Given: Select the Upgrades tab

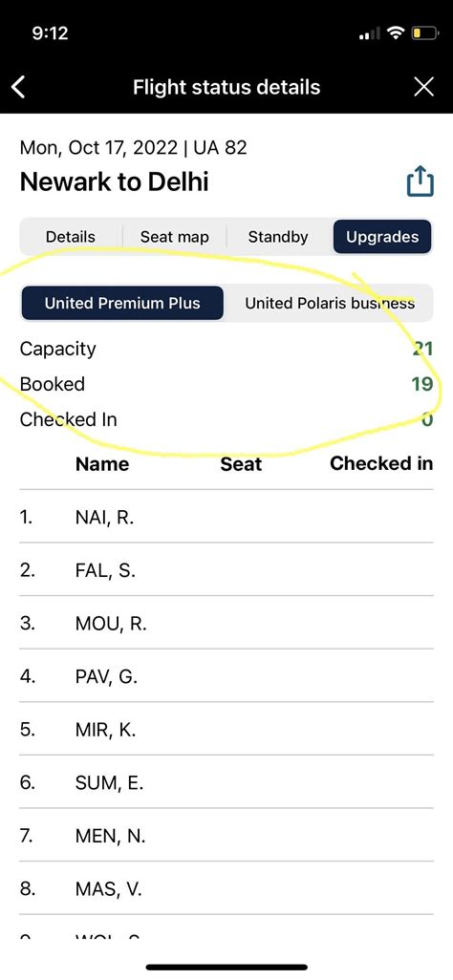Looking at the screenshot, I should [382, 237].
